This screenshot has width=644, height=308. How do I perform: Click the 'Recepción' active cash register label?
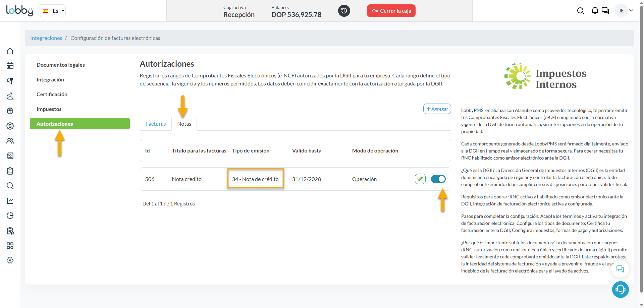point(239,15)
